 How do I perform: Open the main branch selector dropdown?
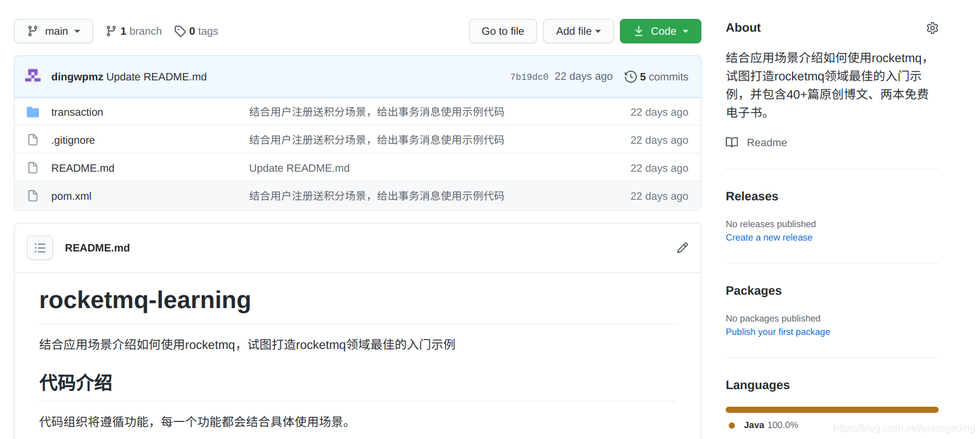click(54, 31)
